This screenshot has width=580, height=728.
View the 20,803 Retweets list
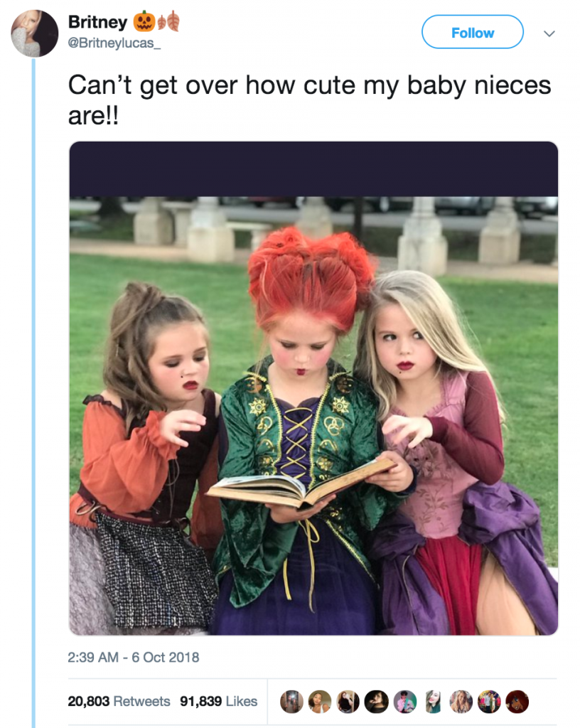click(x=119, y=701)
